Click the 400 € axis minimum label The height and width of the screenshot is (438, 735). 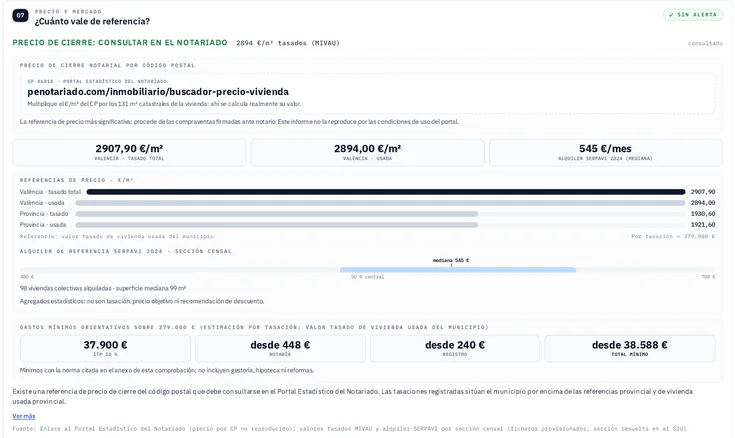pyautogui.click(x=27, y=277)
